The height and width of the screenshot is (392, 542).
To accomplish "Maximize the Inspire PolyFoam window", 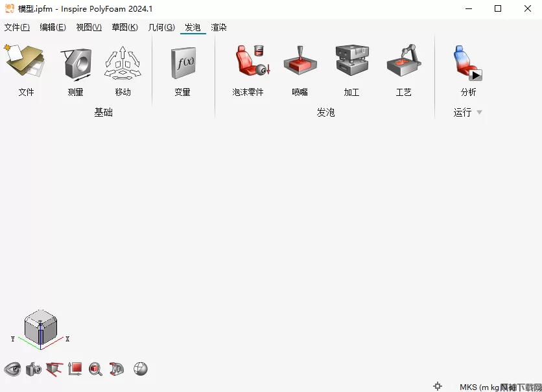I will [x=498, y=8].
